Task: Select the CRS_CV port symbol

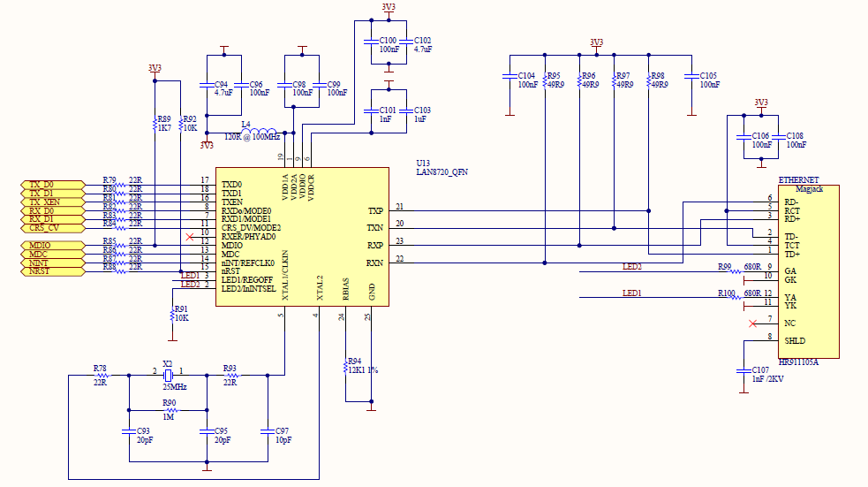Action: point(53,228)
